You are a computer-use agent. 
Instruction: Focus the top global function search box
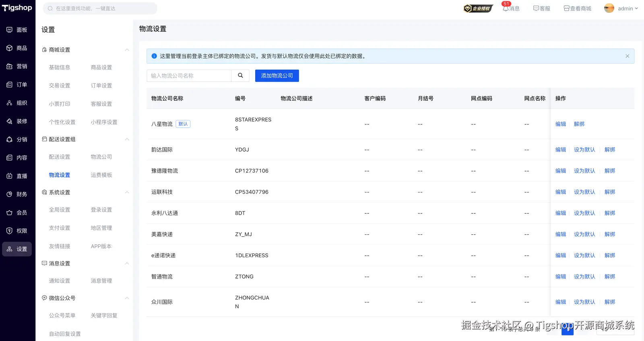click(100, 8)
